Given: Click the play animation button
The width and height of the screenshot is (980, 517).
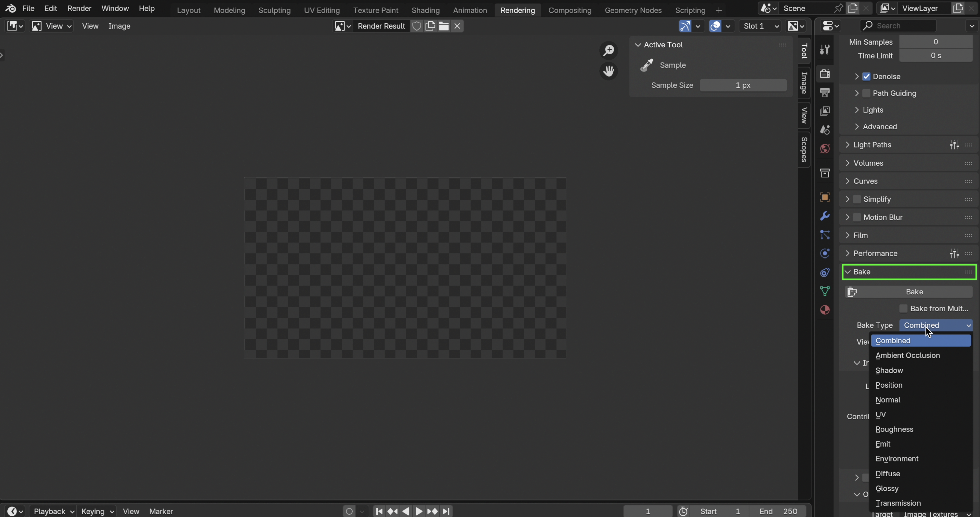Looking at the screenshot, I should coord(419,511).
